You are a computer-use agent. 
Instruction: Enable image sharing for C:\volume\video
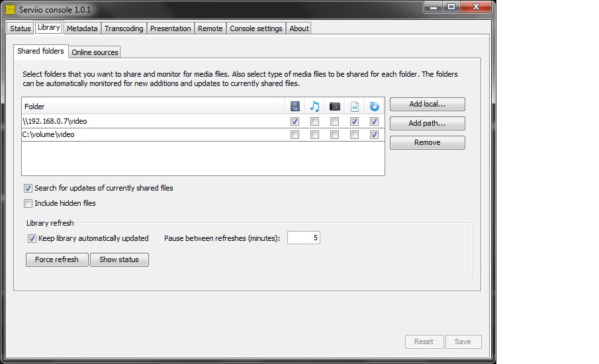click(x=334, y=135)
